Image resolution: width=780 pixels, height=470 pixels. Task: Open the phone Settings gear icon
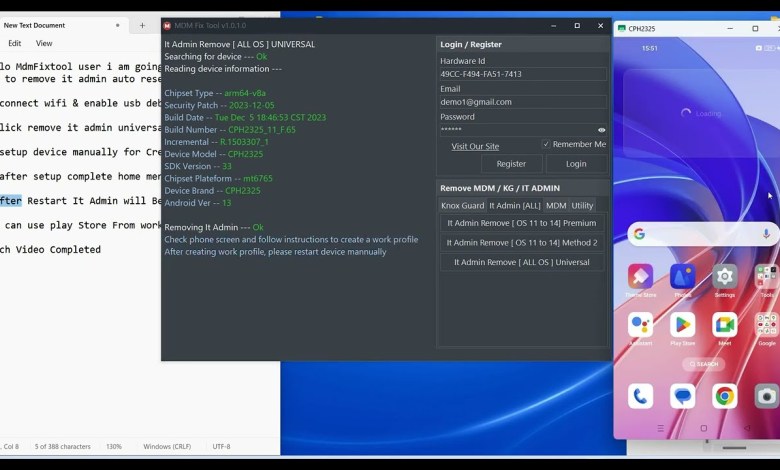[x=725, y=277]
